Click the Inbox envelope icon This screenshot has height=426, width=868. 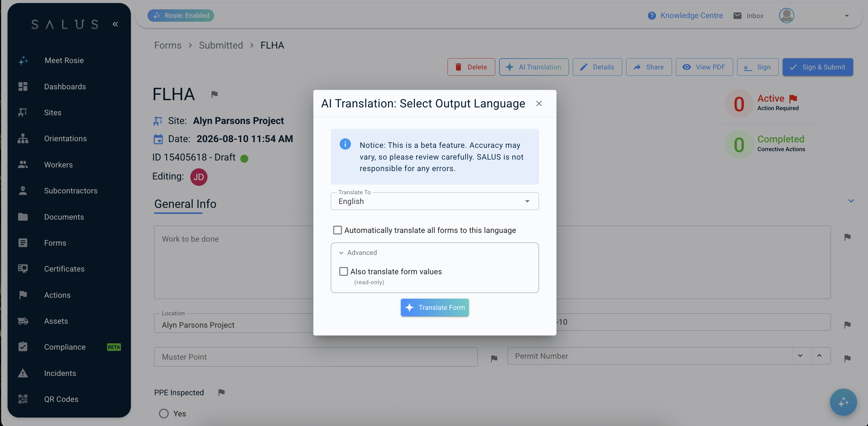pos(737,15)
